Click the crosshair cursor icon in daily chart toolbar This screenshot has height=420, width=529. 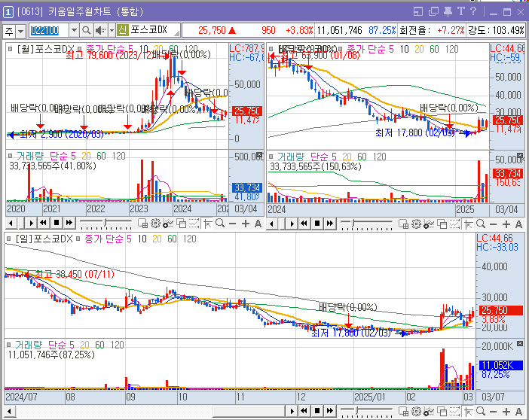[x=468, y=411]
